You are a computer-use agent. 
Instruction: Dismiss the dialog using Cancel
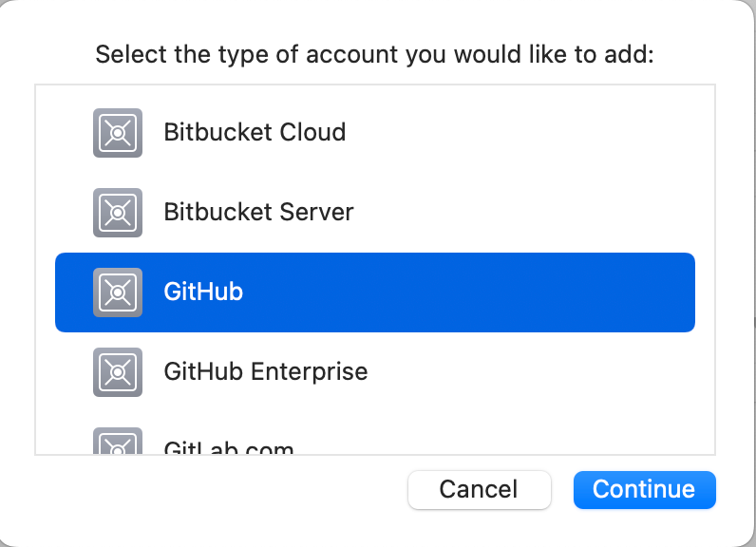pos(479,490)
